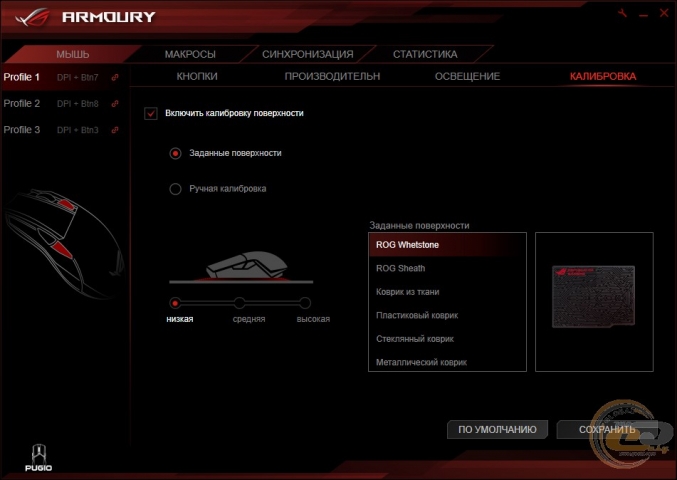Minimize the Armoury window
Screen dimensions: 677x480
pos(644,15)
